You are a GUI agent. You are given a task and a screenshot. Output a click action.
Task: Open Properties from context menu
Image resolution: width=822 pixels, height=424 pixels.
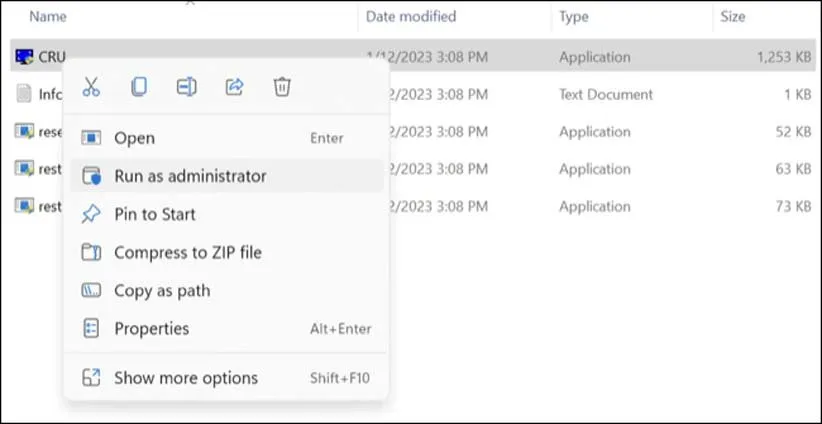coord(151,329)
